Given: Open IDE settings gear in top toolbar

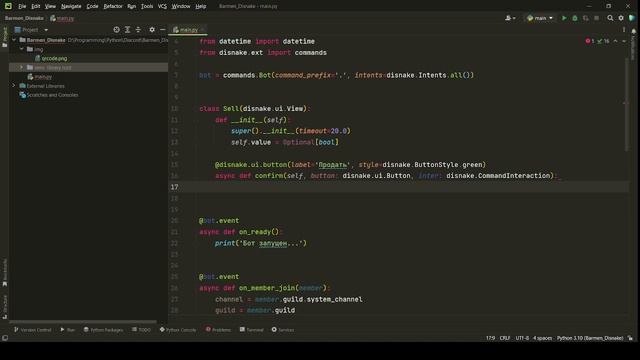Looking at the screenshot, I should (x=621, y=18).
